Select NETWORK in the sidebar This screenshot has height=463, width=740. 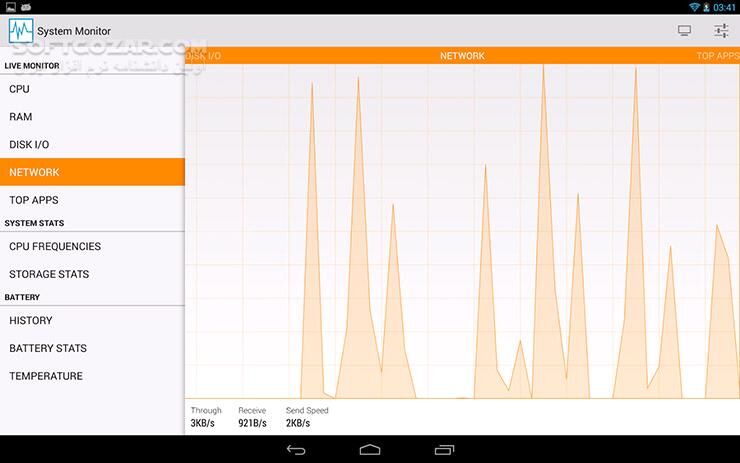92,172
